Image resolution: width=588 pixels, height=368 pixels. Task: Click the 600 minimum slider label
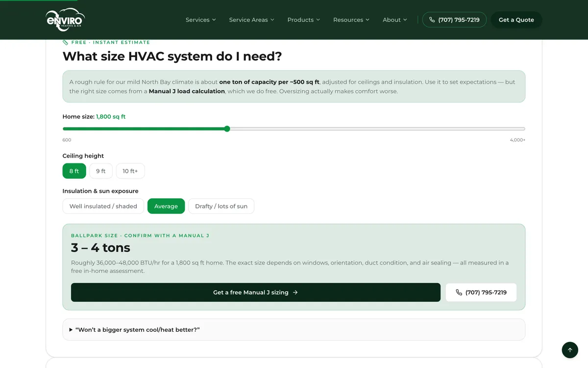click(67, 140)
